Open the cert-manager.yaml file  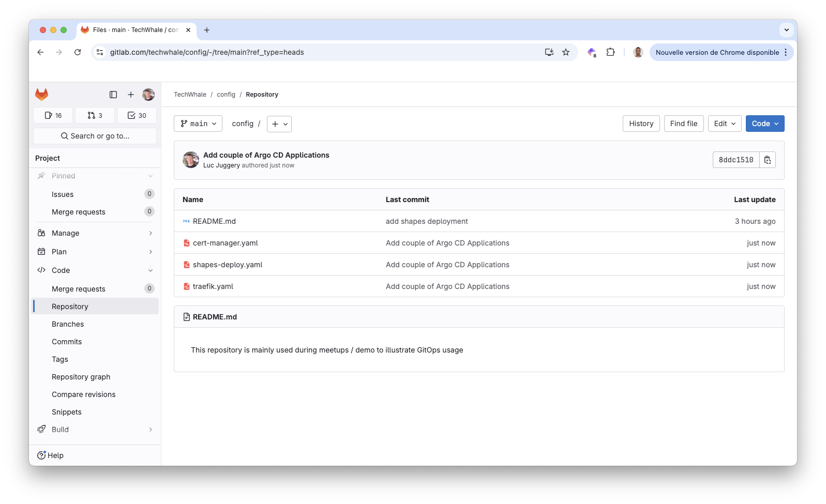(x=226, y=243)
